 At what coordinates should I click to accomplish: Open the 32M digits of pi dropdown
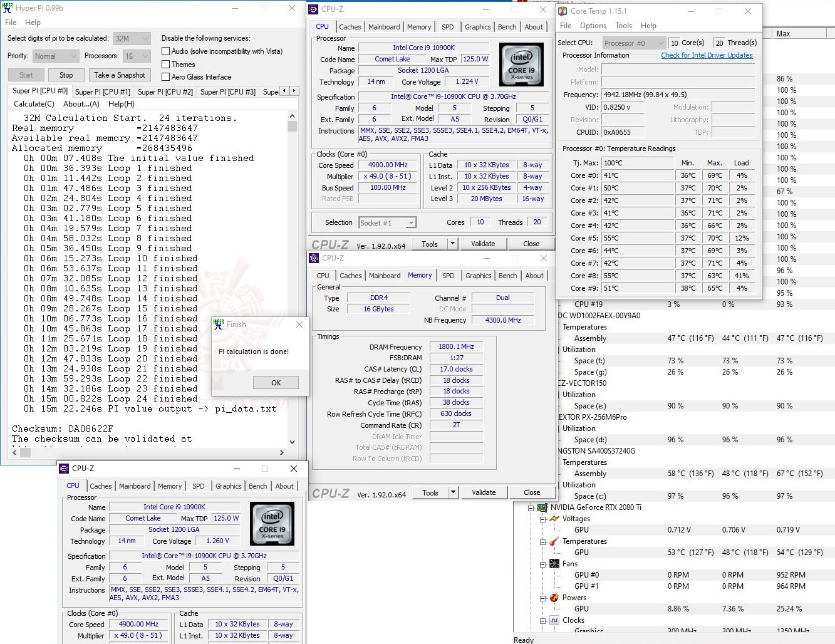(132, 38)
